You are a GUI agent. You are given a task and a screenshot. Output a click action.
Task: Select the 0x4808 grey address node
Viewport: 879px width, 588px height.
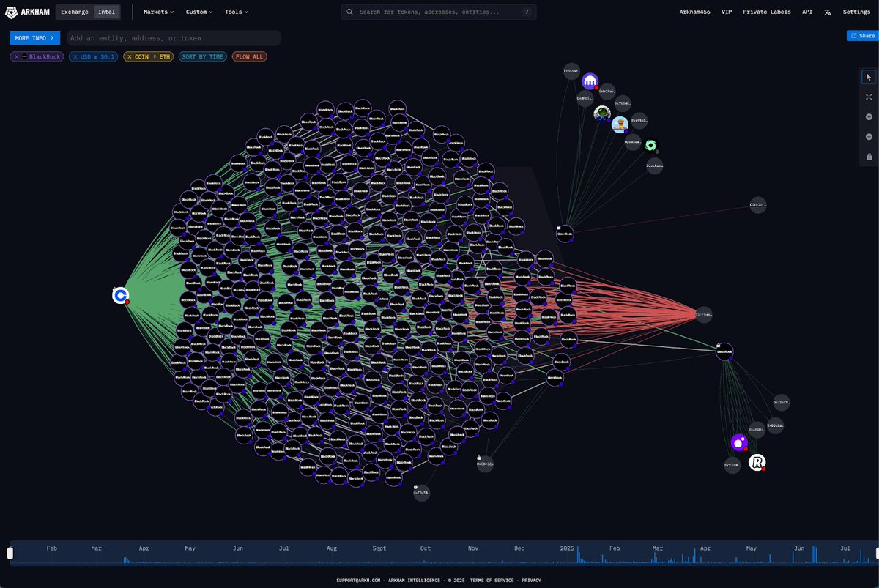[757, 430]
